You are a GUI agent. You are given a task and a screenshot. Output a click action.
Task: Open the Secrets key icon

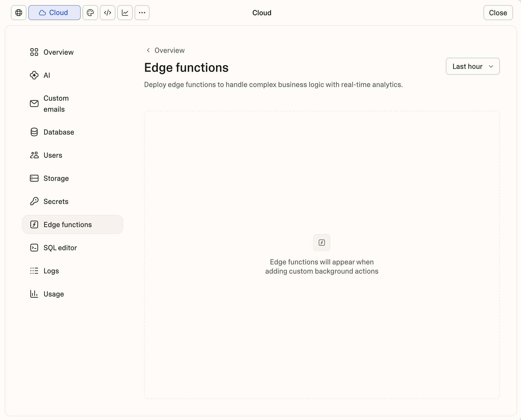tap(34, 201)
